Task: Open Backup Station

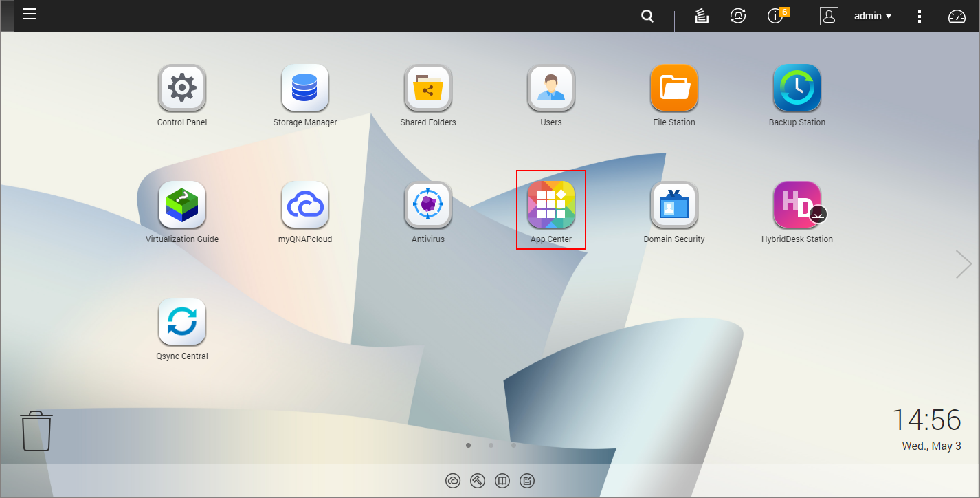Action: pos(797,86)
